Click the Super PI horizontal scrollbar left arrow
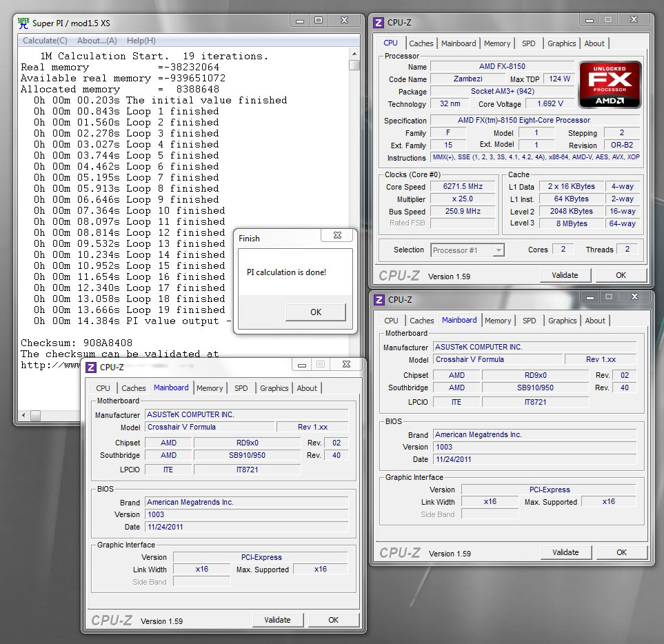The height and width of the screenshot is (644, 664). (23, 415)
